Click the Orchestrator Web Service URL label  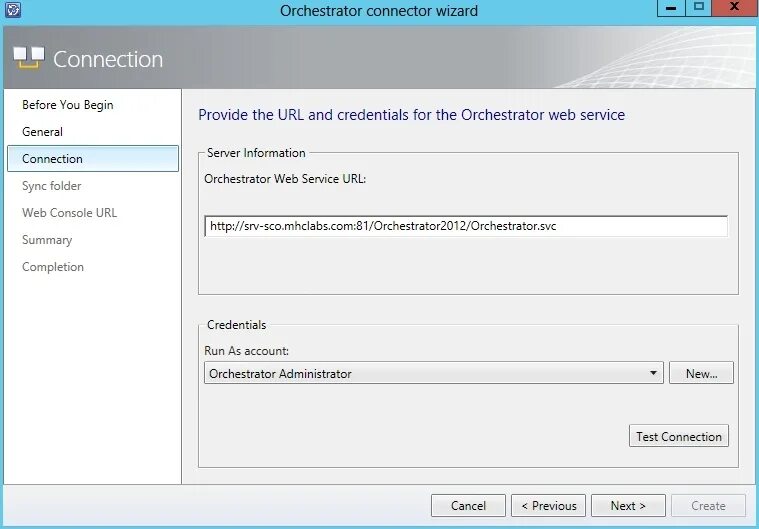point(285,179)
